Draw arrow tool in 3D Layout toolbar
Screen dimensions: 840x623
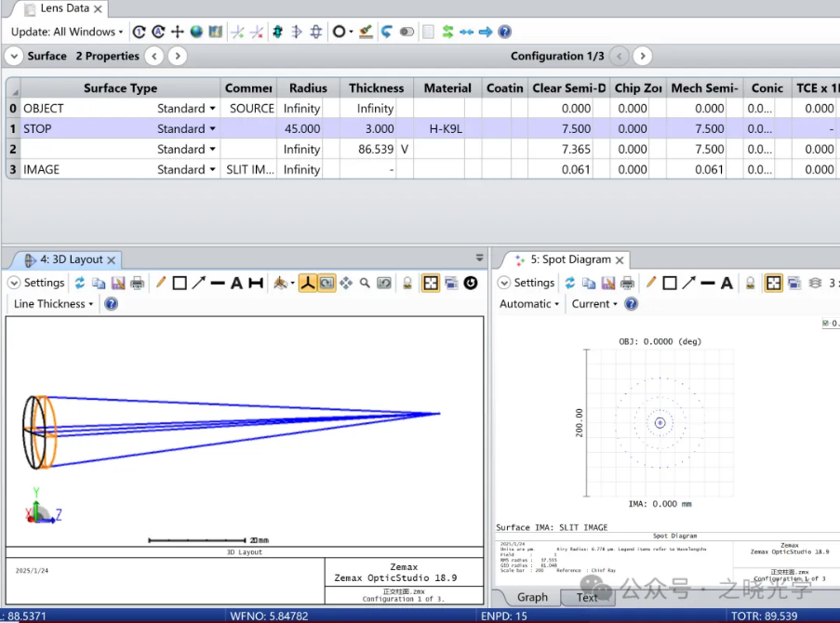coord(199,283)
